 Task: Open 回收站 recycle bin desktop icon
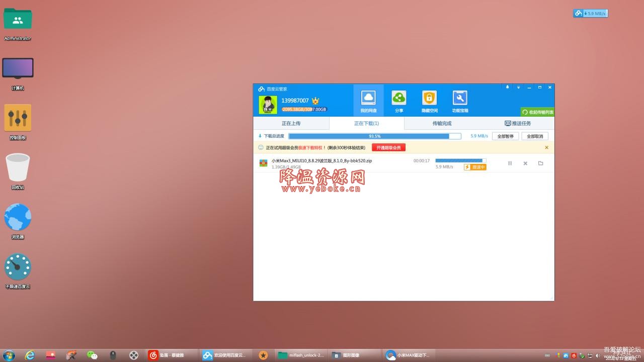tap(18, 172)
